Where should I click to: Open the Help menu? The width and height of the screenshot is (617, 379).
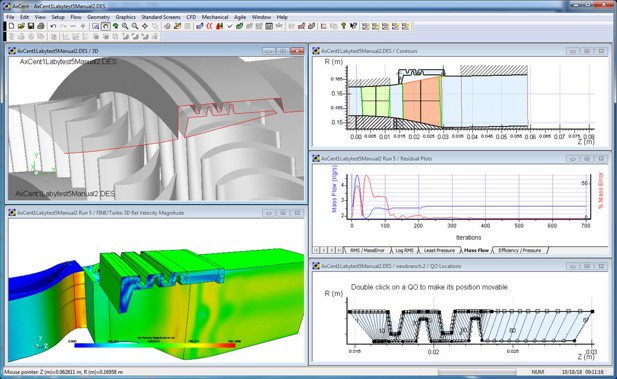[282, 17]
